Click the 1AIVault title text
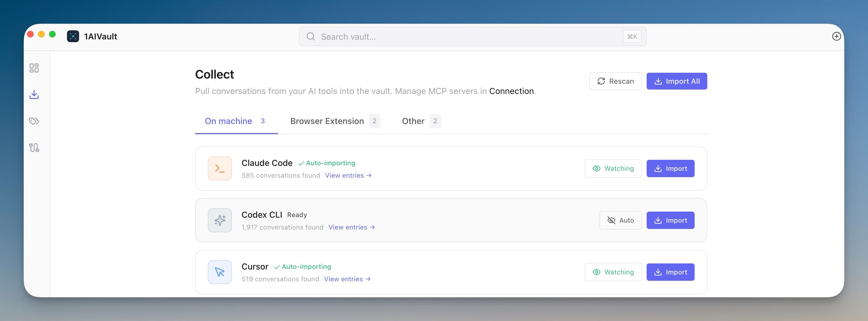 point(100,36)
